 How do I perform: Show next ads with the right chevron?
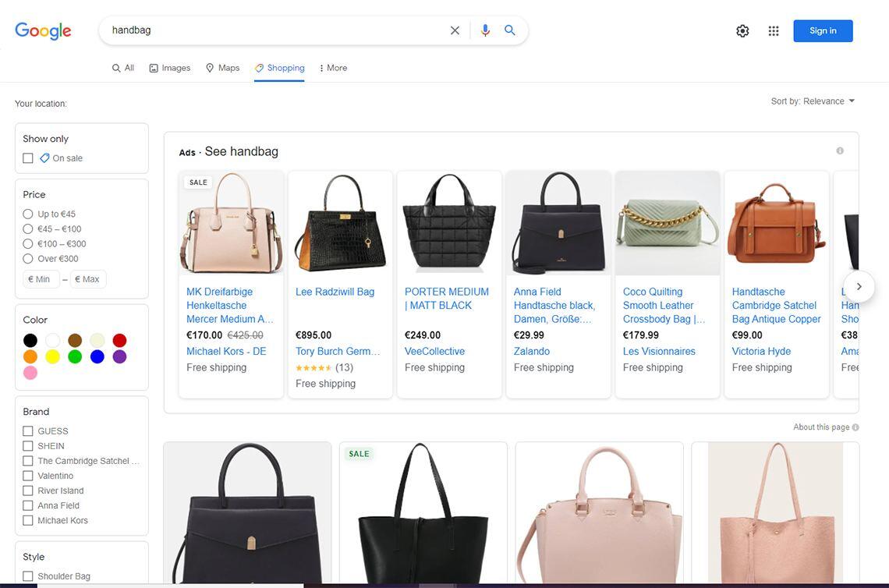pos(859,286)
